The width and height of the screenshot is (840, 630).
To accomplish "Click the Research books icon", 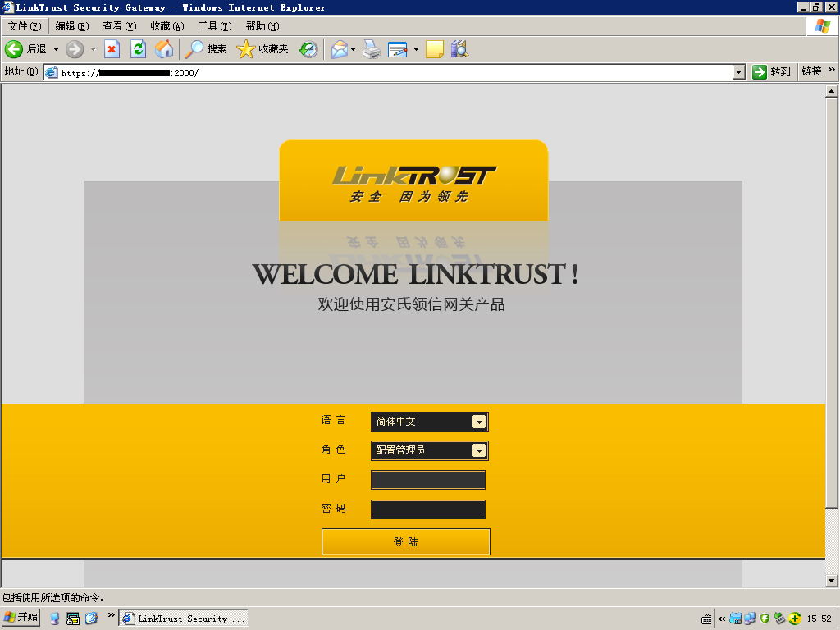I will [x=459, y=49].
